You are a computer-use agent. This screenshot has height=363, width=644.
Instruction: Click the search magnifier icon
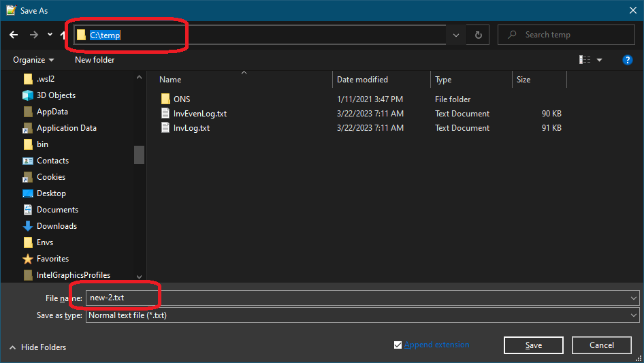[512, 35]
